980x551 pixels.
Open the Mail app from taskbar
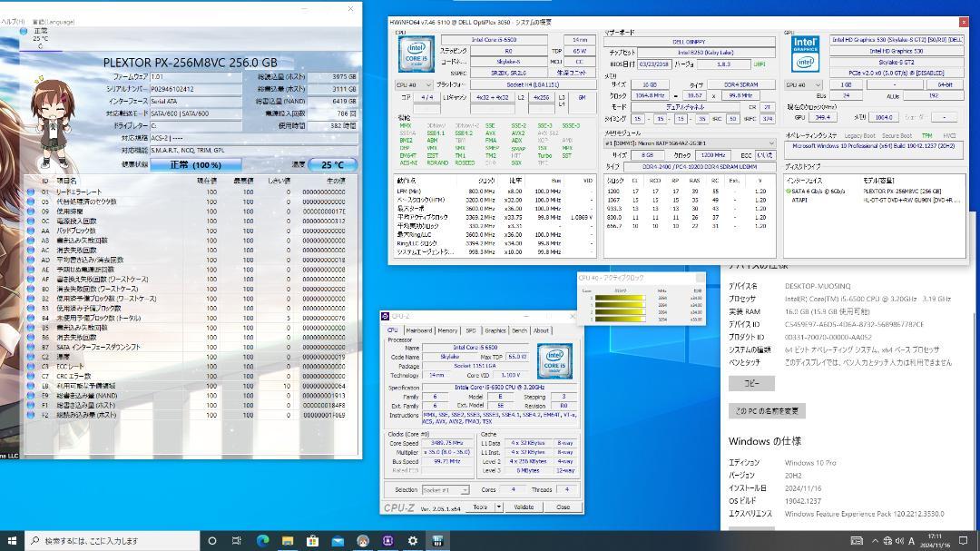tap(338, 540)
